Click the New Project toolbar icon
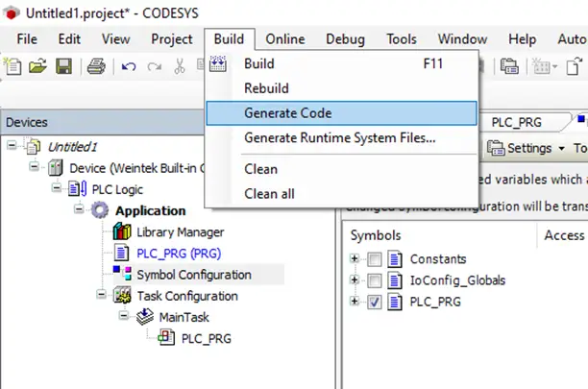The image size is (588, 389). [12, 66]
